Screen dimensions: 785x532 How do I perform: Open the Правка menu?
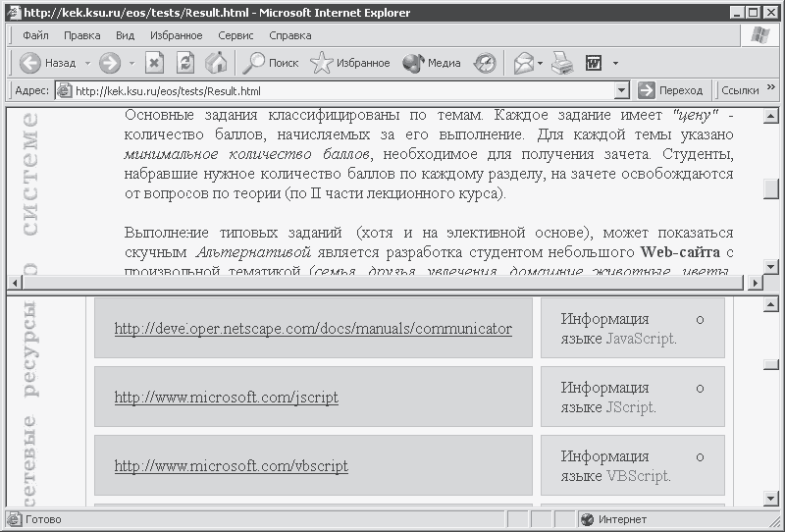82,35
